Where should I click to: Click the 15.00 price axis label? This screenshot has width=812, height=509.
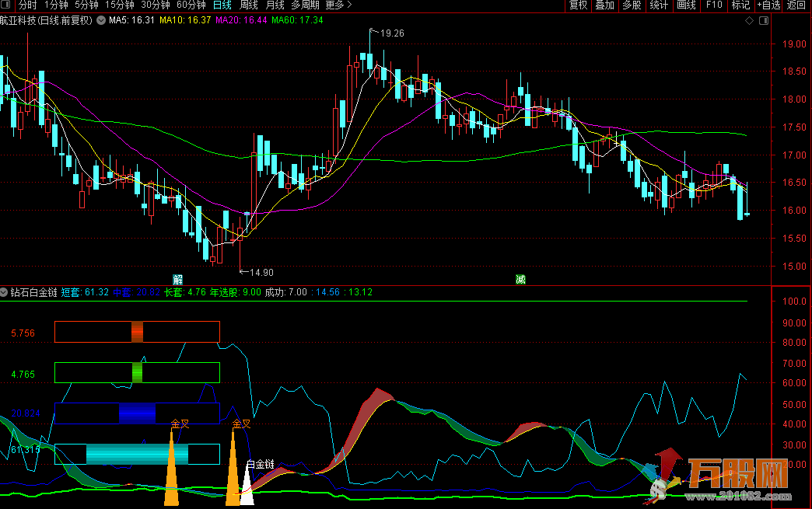point(794,267)
